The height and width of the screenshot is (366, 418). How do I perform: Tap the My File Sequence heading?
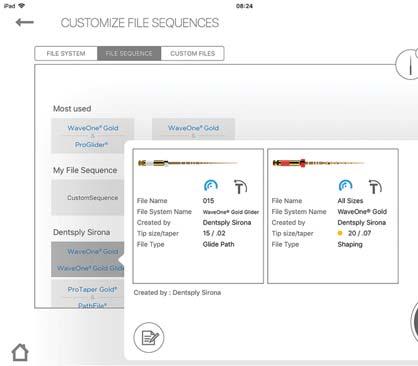coord(85,170)
